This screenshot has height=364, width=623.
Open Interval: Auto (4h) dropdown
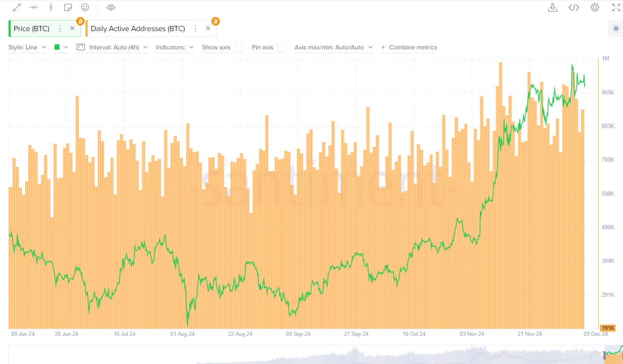pyautogui.click(x=118, y=48)
